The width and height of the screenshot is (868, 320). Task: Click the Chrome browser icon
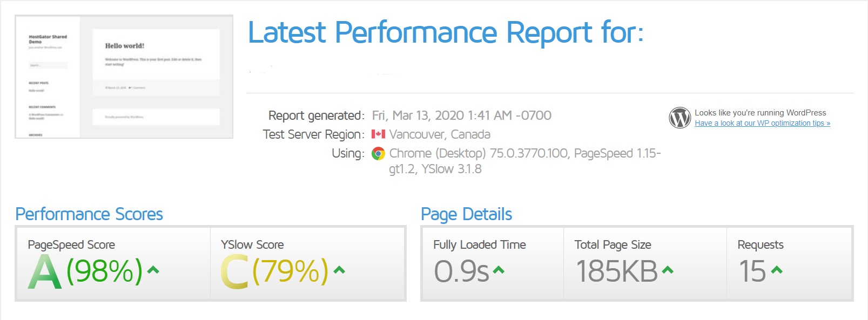point(378,154)
